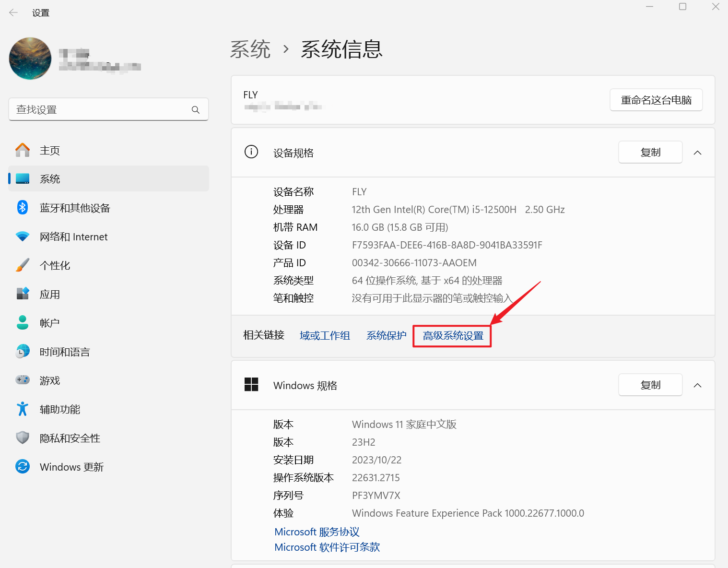The height and width of the screenshot is (568, 728).
Task: Click the experience value Windows Feature Experience Pack 1000.22677.1000.0
Action: coord(468,513)
